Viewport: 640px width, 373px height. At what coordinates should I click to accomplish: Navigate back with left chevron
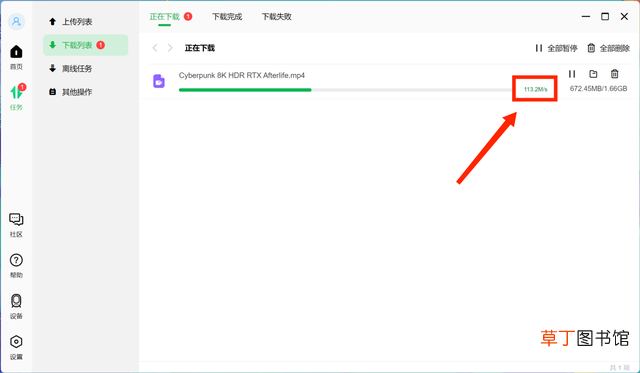tap(155, 48)
